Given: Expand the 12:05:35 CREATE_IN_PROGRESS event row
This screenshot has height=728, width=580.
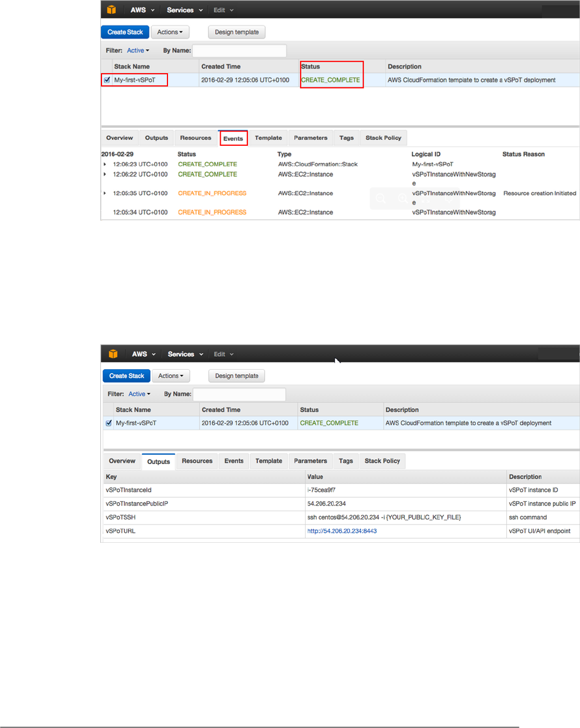Looking at the screenshot, I should click(x=105, y=193).
